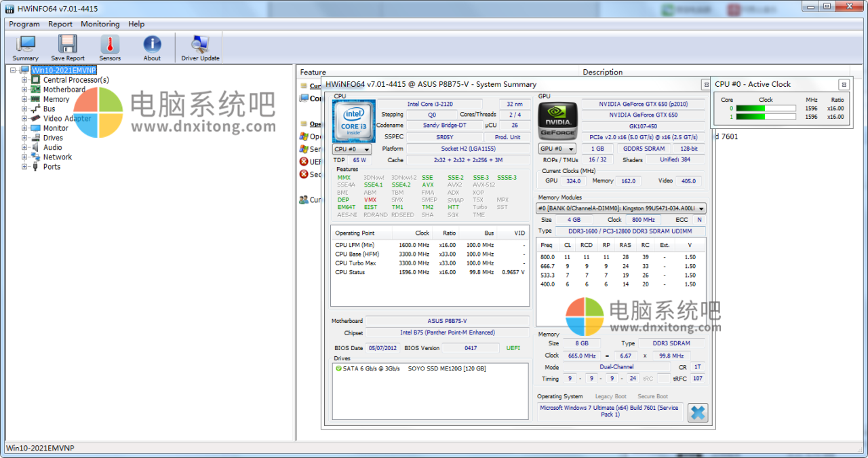Collapse the Win10-2021EMVNP root node

14,70
